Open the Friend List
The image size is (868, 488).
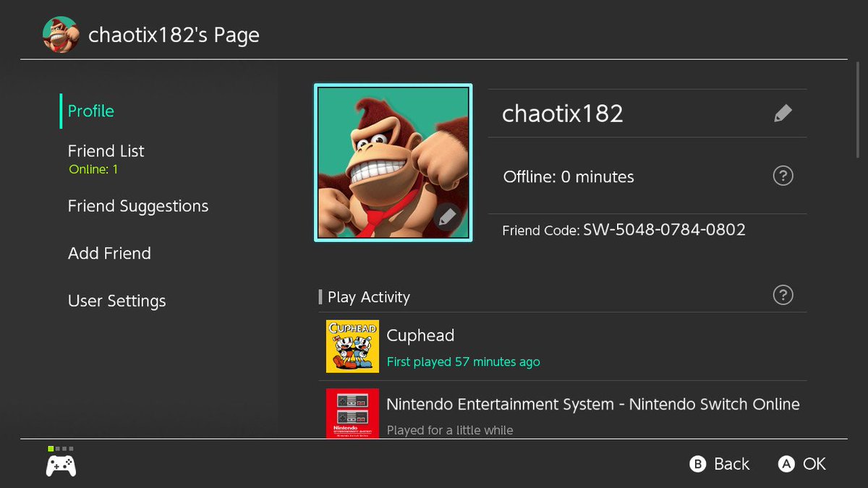pyautogui.click(x=106, y=151)
